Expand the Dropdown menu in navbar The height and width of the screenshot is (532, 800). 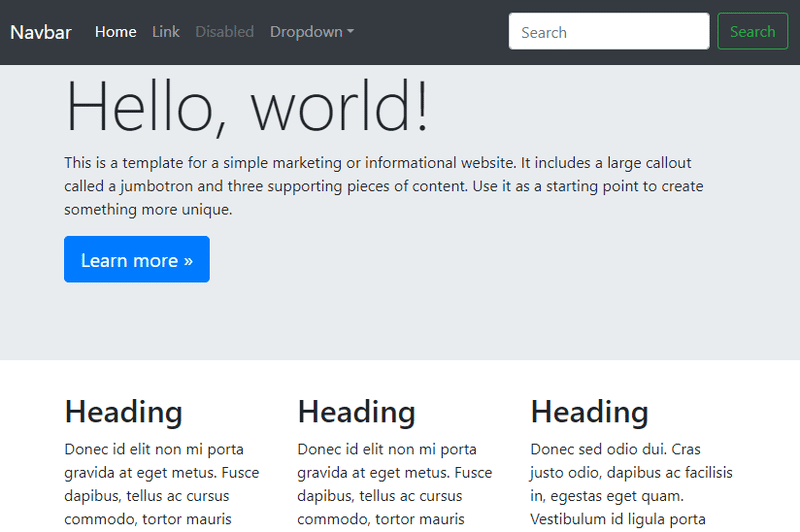[312, 32]
